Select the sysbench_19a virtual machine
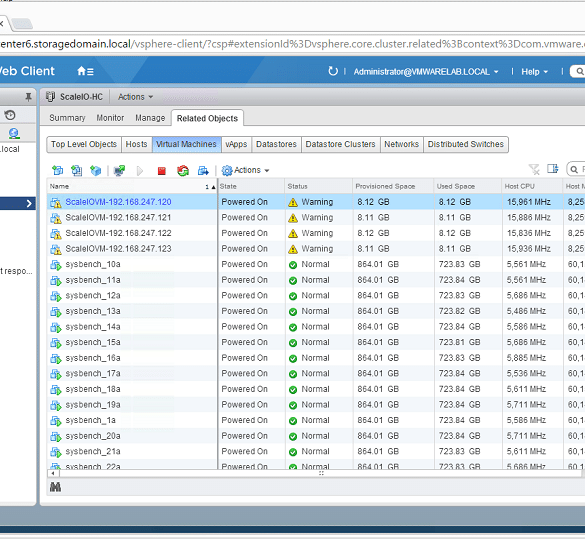The height and width of the screenshot is (539, 585). (93, 405)
